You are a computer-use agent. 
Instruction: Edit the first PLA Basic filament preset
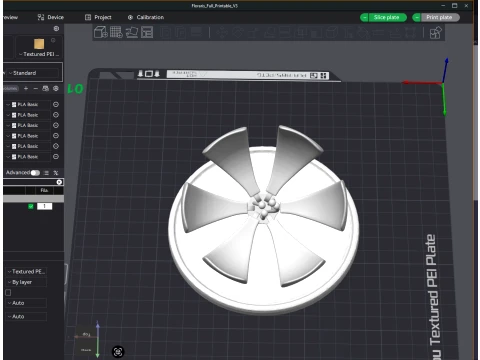(x=56, y=104)
